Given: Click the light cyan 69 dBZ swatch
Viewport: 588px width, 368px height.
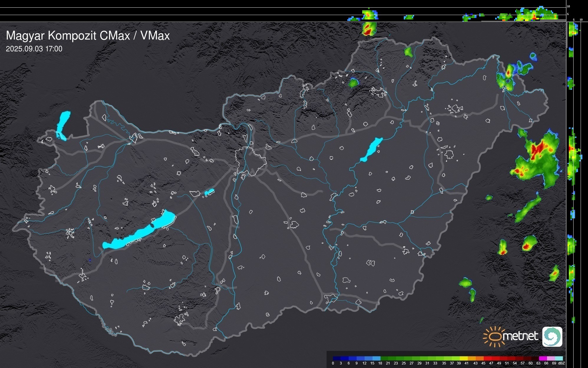Looking at the screenshot, I should click(x=558, y=358).
